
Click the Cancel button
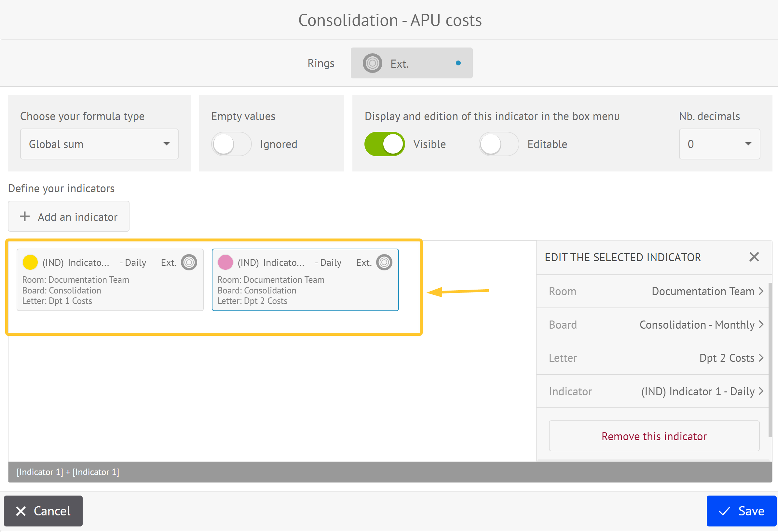[x=43, y=511]
